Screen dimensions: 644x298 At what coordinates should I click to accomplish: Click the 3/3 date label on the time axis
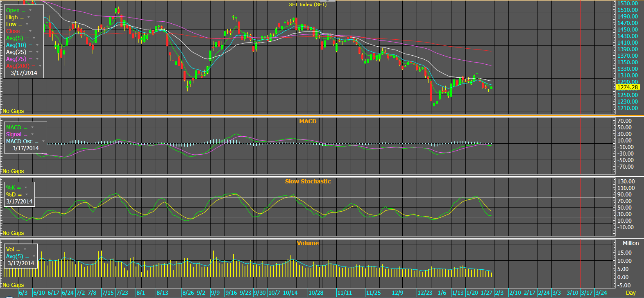click(556, 293)
